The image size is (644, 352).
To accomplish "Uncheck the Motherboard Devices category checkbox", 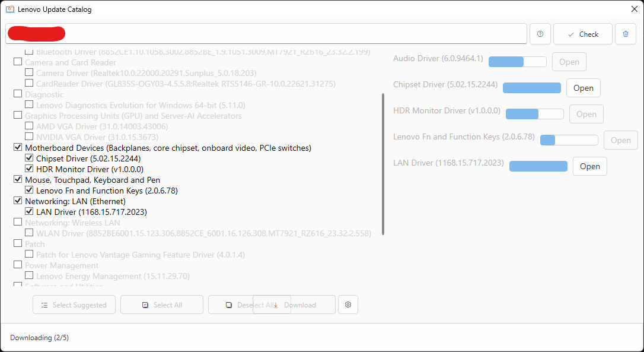I will point(18,147).
